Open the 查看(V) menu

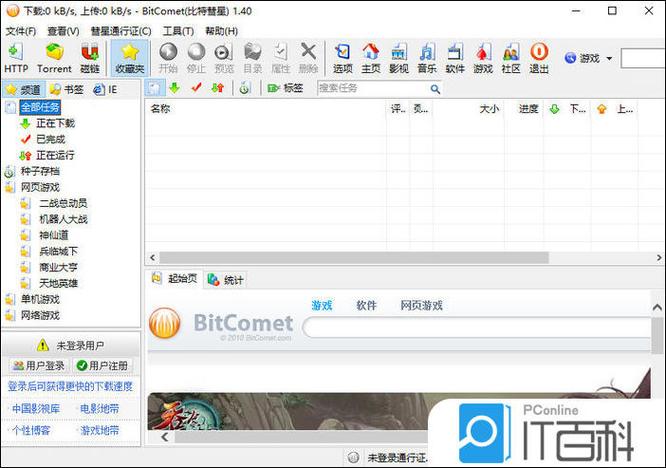pos(63,31)
